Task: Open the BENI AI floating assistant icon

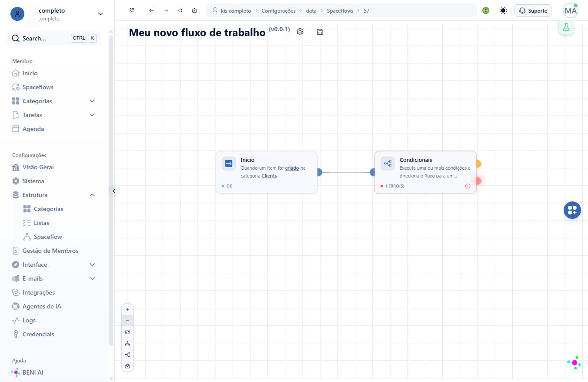Action: [x=574, y=362]
